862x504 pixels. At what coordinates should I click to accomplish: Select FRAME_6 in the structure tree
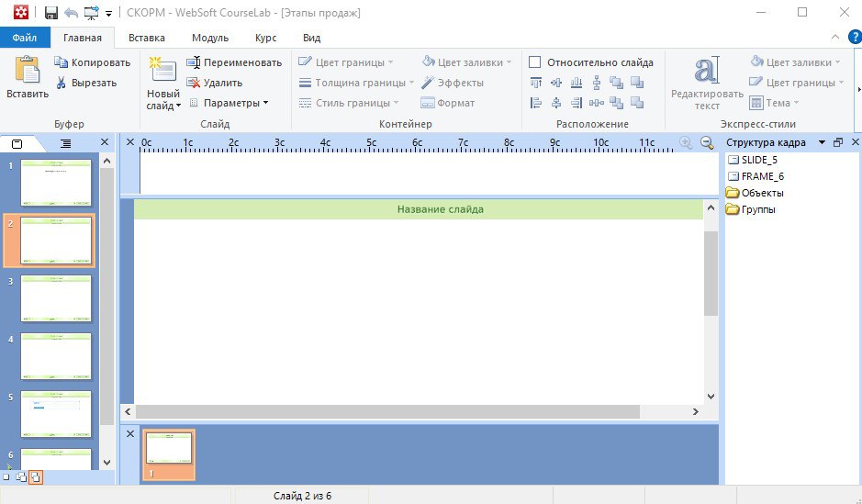[x=761, y=176]
